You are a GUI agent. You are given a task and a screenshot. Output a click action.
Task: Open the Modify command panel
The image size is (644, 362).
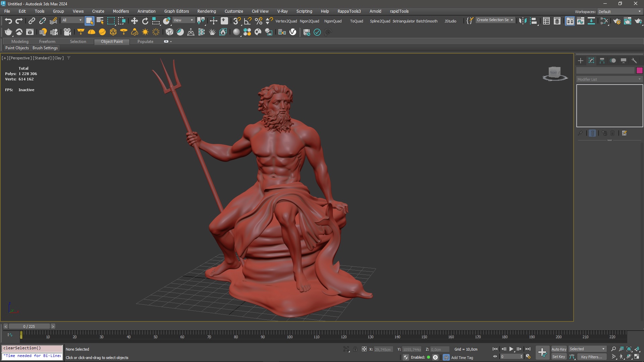[x=591, y=61]
